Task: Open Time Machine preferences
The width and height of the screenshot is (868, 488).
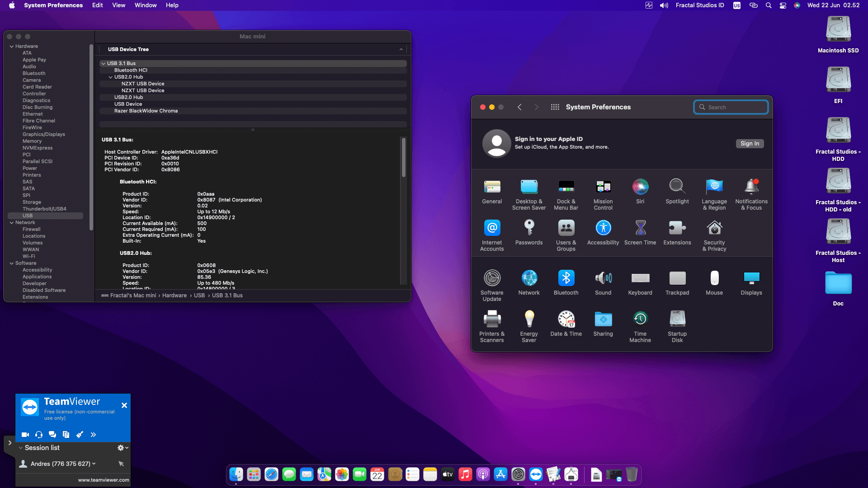Action: (640, 327)
